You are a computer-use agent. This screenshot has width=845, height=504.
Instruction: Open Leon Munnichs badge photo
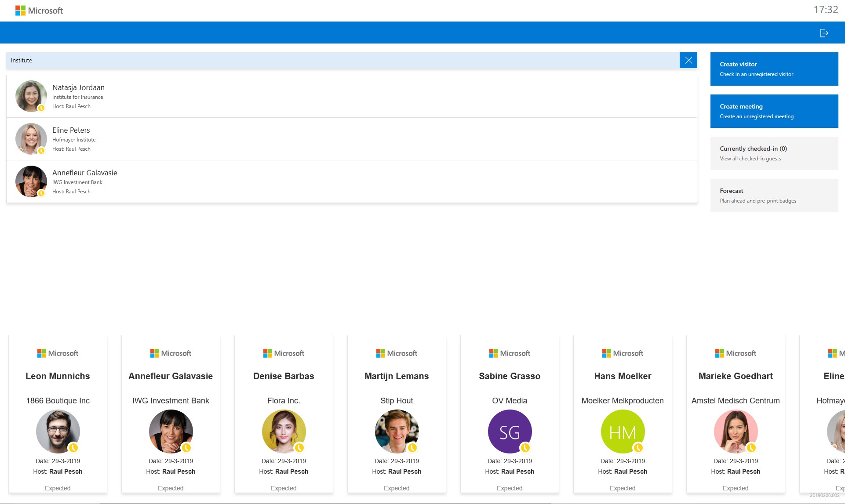(x=58, y=431)
